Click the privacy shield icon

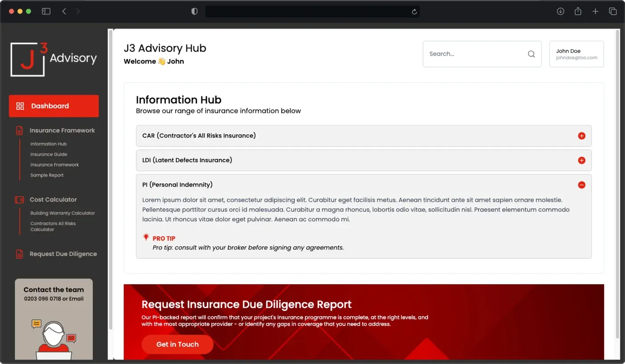point(194,12)
